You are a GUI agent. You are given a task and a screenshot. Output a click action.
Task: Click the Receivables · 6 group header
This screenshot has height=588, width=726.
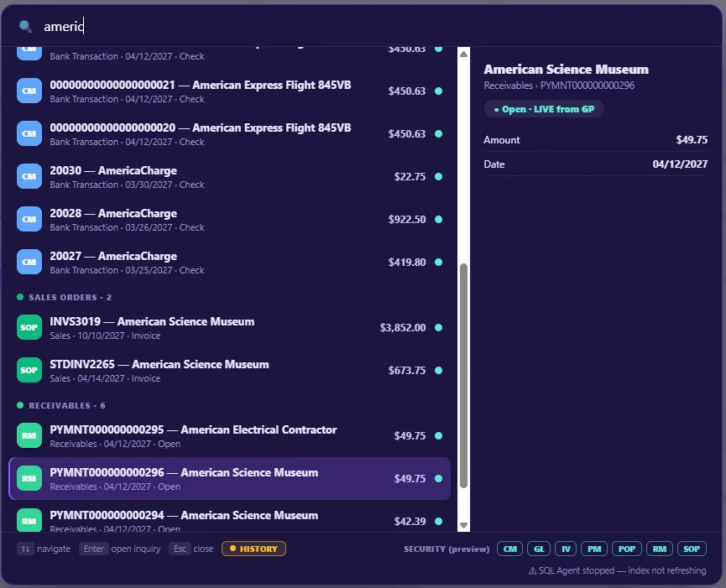click(61, 406)
